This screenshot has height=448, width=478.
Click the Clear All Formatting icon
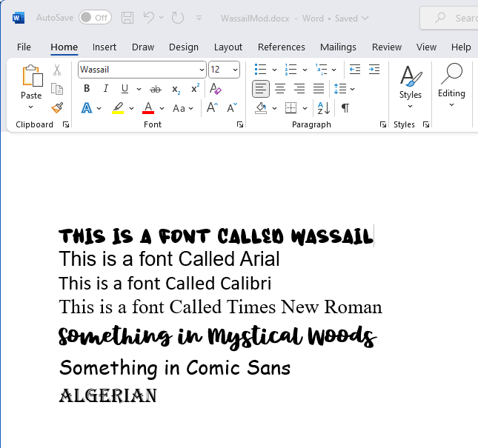pos(216,89)
